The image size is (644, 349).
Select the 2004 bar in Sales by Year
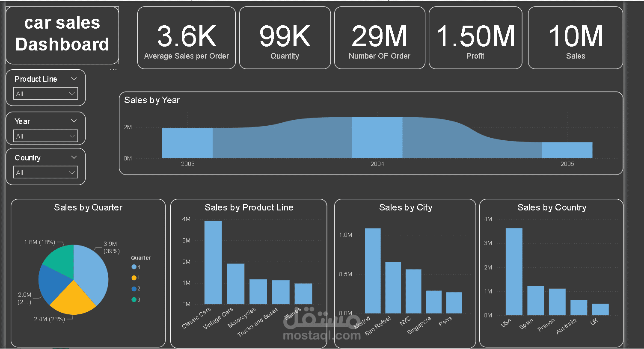pyautogui.click(x=377, y=137)
